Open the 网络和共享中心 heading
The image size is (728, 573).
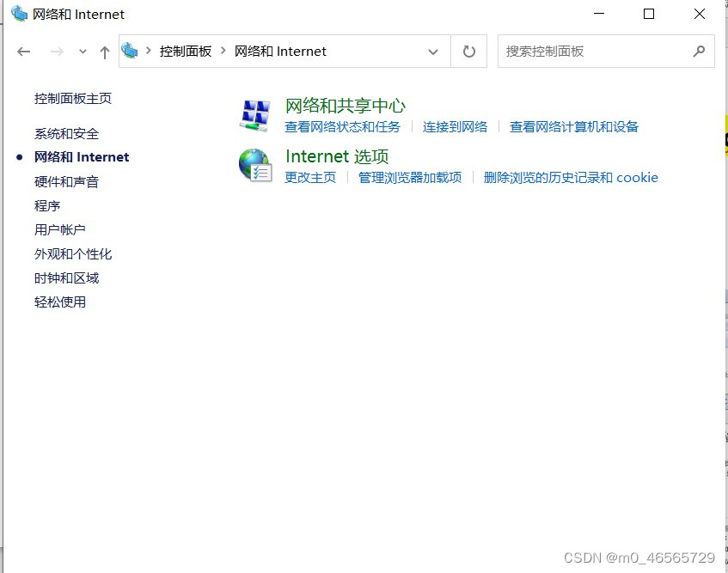tap(345, 106)
